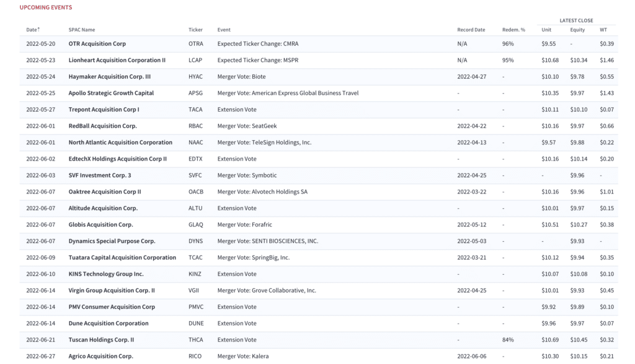Open Virgin Group Acquisition Corp. II
635x364 pixels.
[x=112, y=290]
